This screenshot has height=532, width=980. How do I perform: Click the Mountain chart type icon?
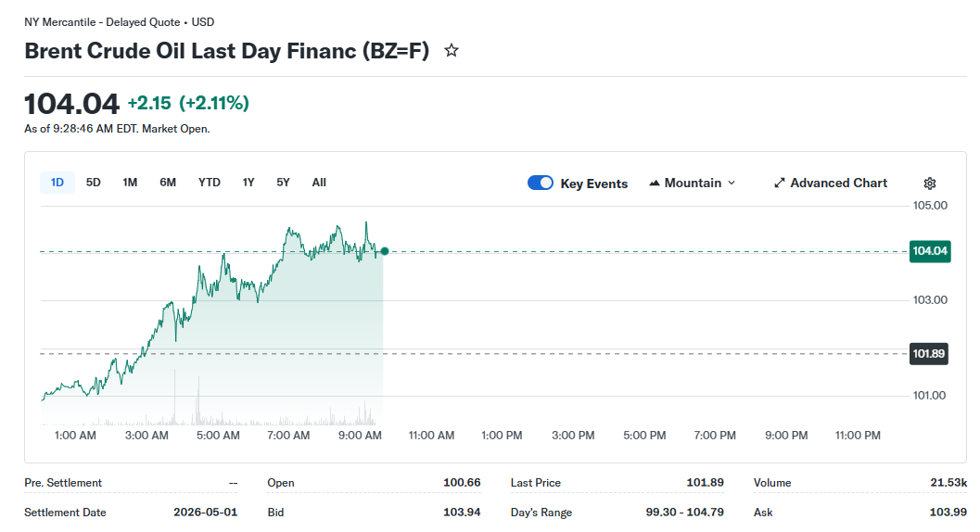click(655, 184)
